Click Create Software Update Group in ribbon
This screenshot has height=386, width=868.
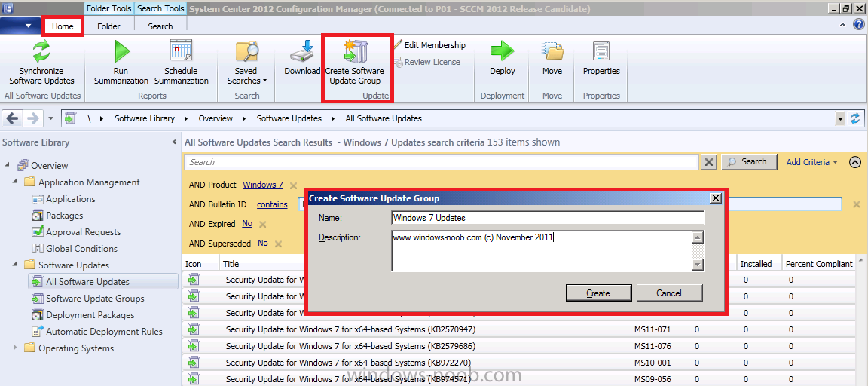coord(354,62)
